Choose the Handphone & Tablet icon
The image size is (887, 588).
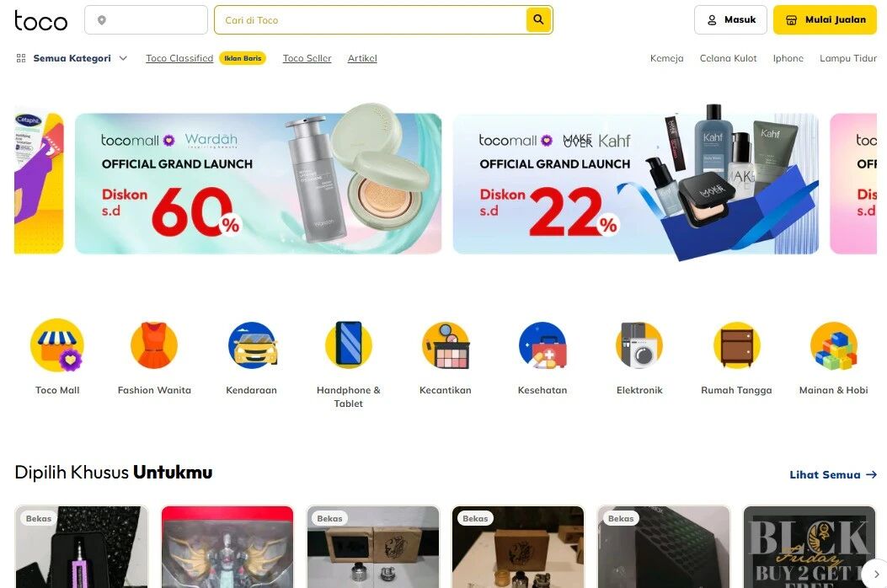click(x=349, y=345)
